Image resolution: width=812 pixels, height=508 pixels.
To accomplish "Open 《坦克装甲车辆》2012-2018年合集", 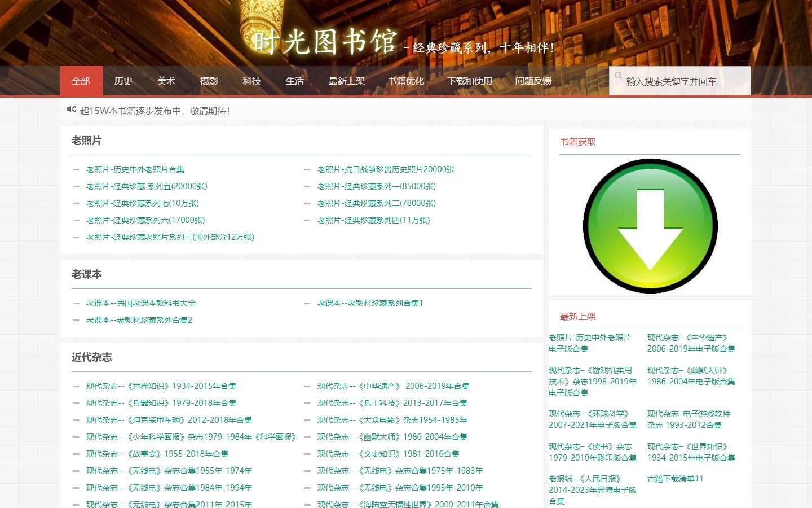I will click(169, 420).
